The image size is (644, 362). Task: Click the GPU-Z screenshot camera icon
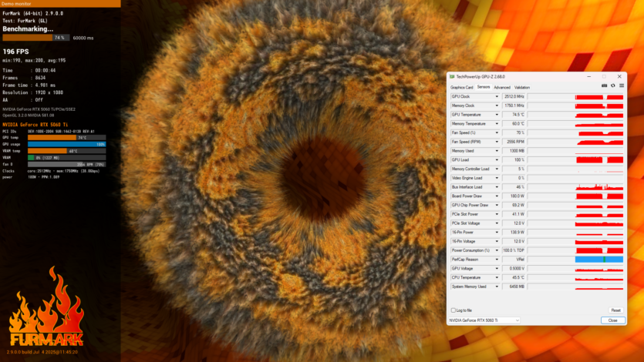point(604,85)
